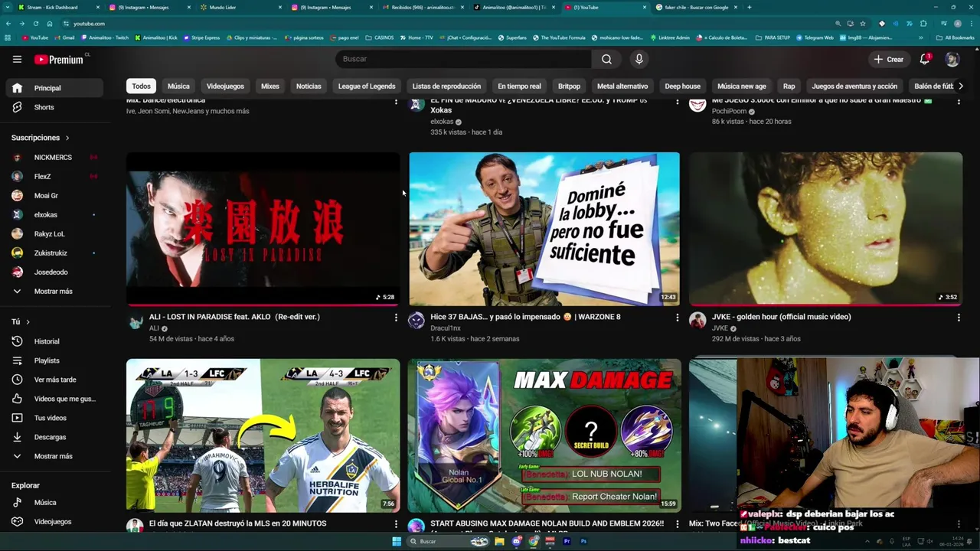Go to Principal in the sidebar
This screenshot has height=551, width=980.
point(55,88)
